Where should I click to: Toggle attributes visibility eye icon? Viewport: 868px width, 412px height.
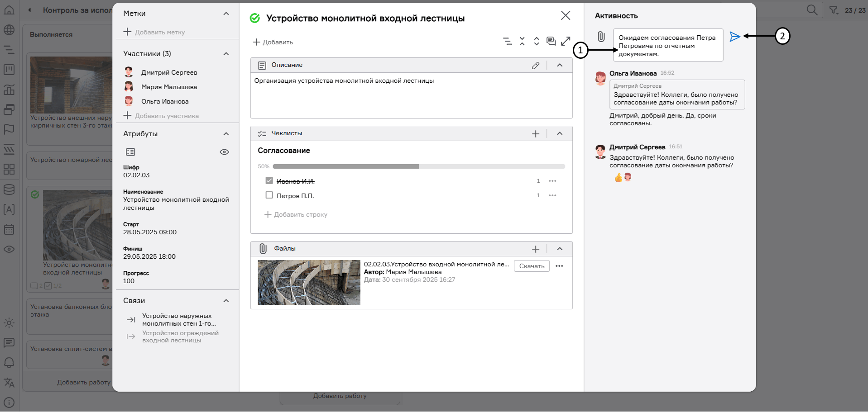tap(224, 152)
